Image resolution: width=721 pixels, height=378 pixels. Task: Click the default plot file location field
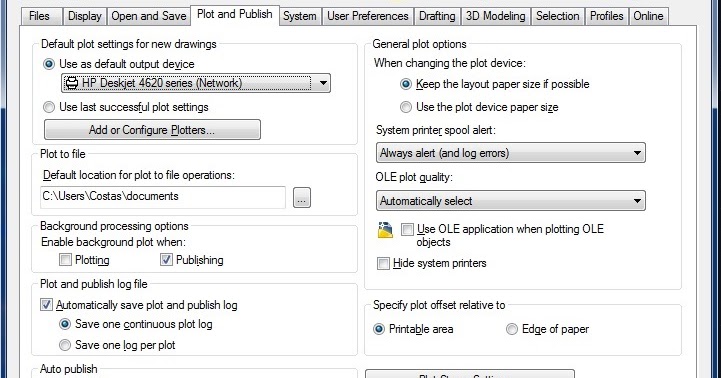pos(163,197)
